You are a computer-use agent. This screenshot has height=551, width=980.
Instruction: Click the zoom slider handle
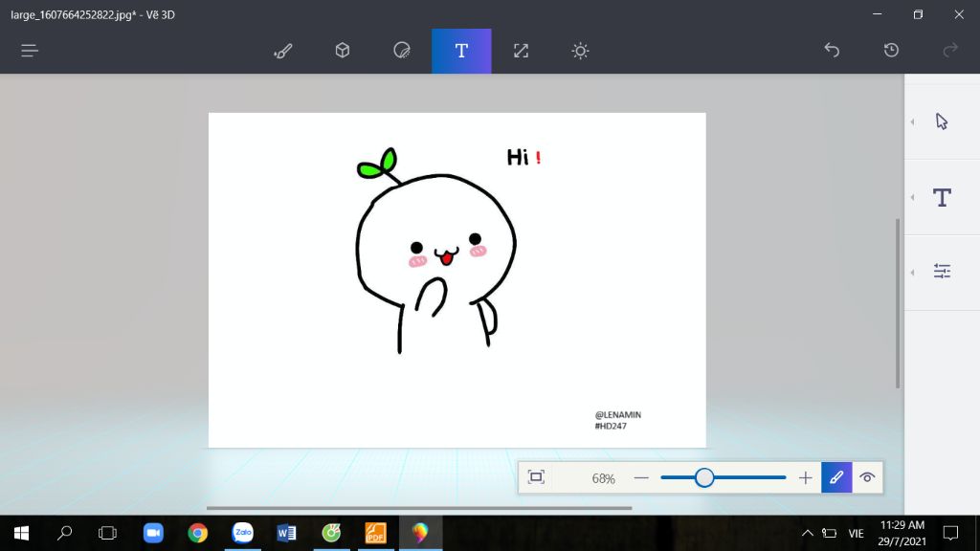704,478
